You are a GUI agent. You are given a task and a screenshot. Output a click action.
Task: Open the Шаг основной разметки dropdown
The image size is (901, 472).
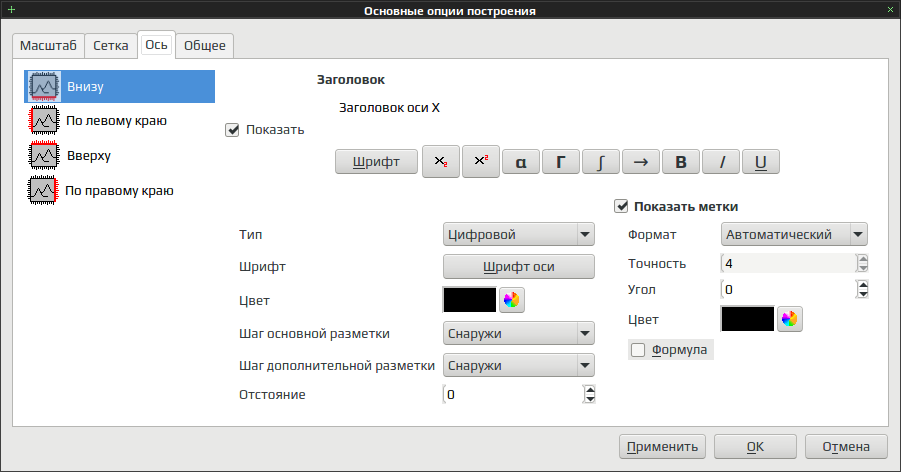point(518,333)
